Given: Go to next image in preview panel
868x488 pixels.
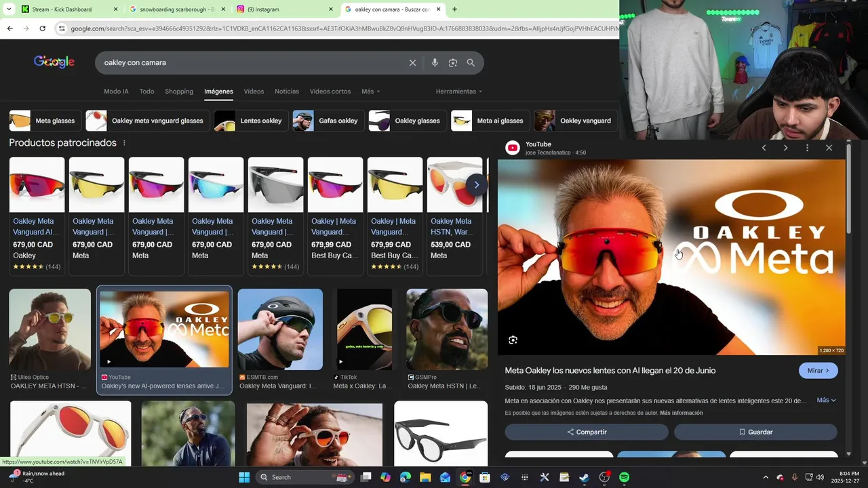Looking at the screenshot, I should pyautogui.click(x=785, y=148).
